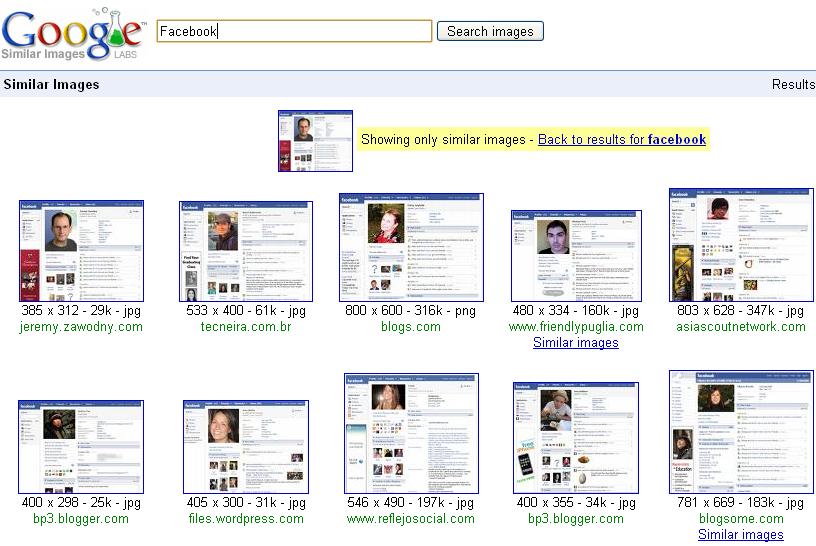Open the www.reflejosocial.com thumbnail
816x546 pixels.
coord(411,433)
